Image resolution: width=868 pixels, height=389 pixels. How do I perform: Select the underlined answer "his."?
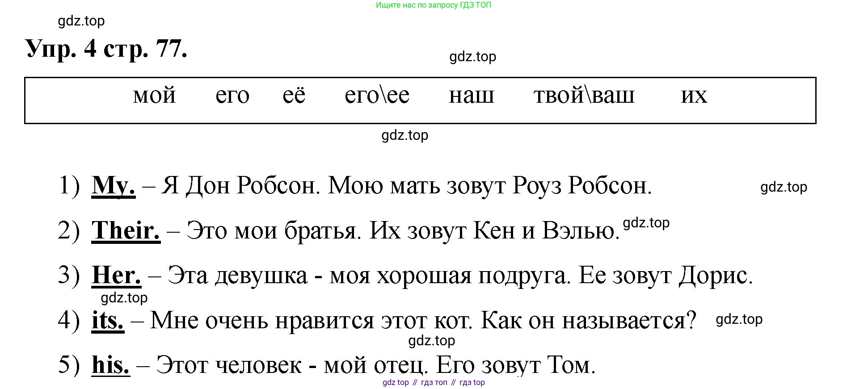tap(110, 365)
